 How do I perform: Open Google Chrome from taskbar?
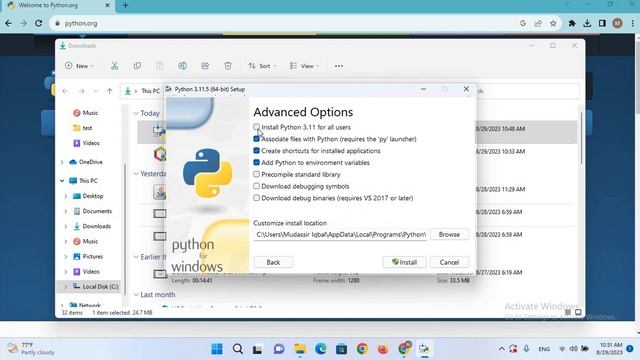point(362,349)
